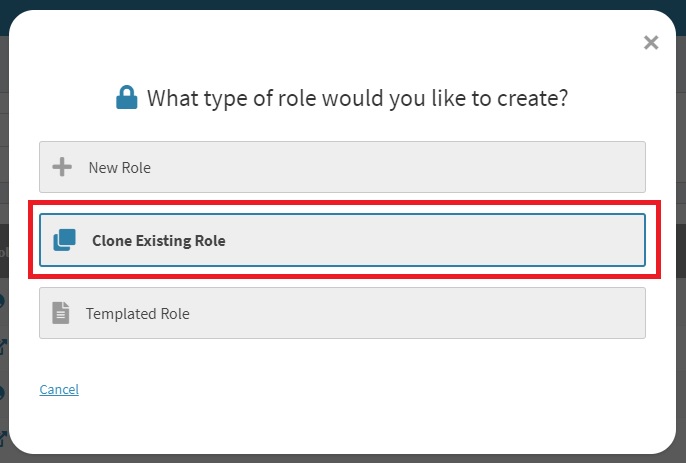The height and width of the screenshot is (463, 686).
Task: Click the 'What type of role' heading text
Action: click(x=358, y=98)
